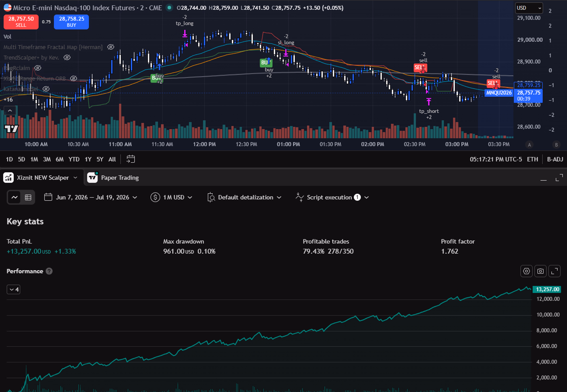Screen dimensions: 567x392
Task: Select the YTD time range
Action: 74,159
